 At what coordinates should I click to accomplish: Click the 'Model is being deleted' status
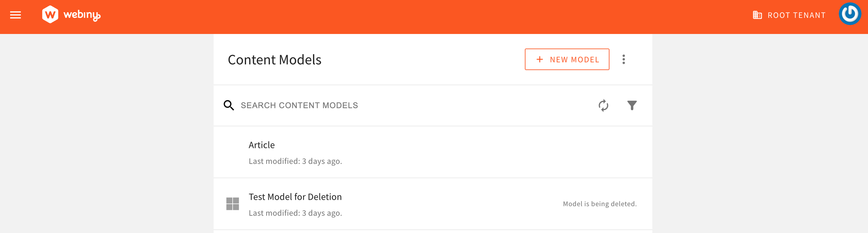tap(599, 204)
